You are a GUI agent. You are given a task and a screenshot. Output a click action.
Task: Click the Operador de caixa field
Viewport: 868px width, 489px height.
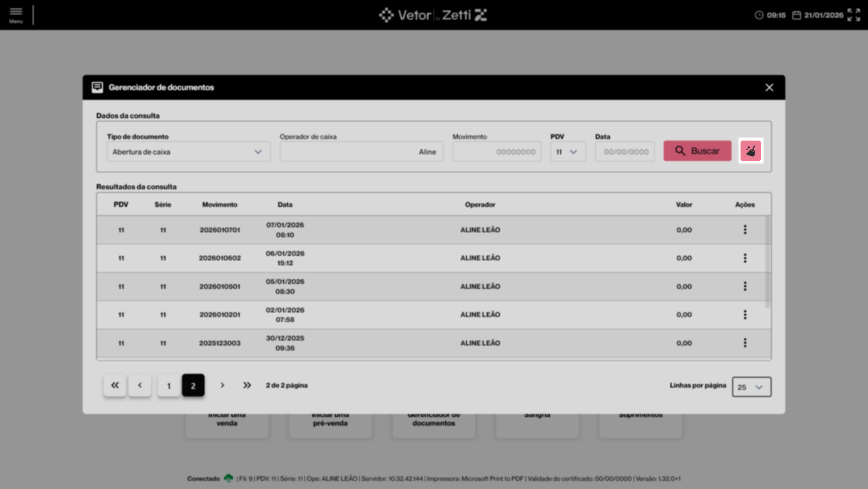tap(362, 152)
